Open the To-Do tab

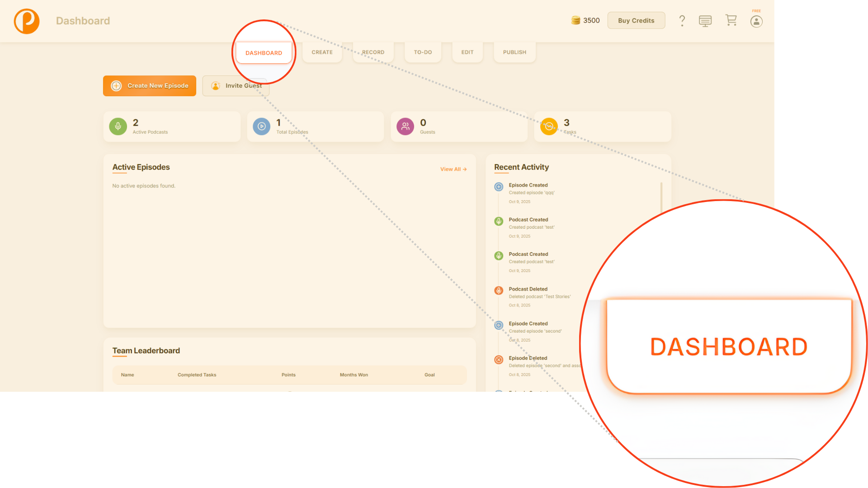point(423,52)
